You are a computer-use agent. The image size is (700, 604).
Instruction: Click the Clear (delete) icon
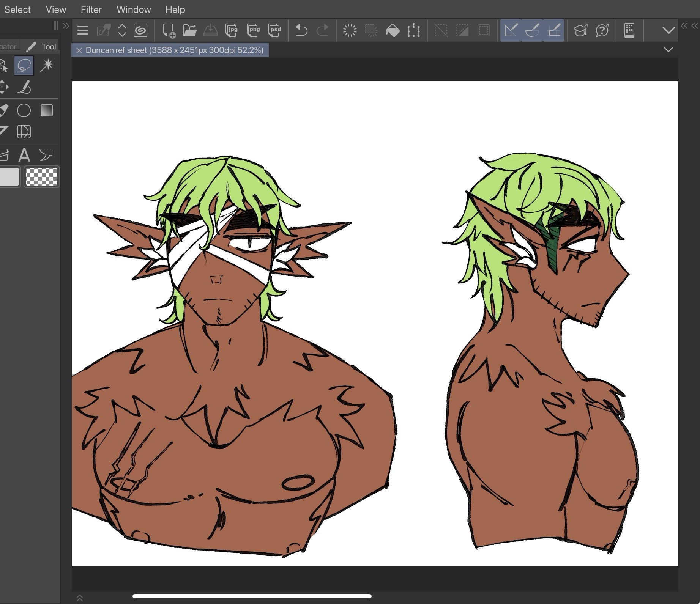350,30
